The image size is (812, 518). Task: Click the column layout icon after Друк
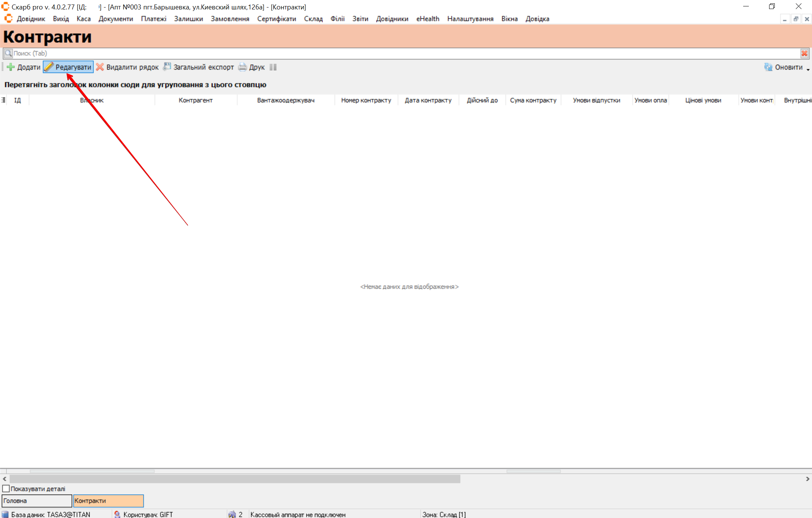(273, 67)
